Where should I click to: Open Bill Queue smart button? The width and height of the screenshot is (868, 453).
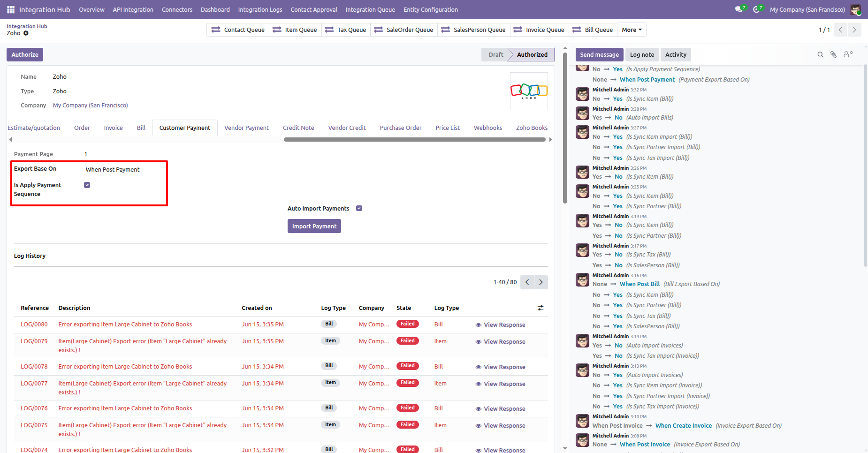point(593,30)
